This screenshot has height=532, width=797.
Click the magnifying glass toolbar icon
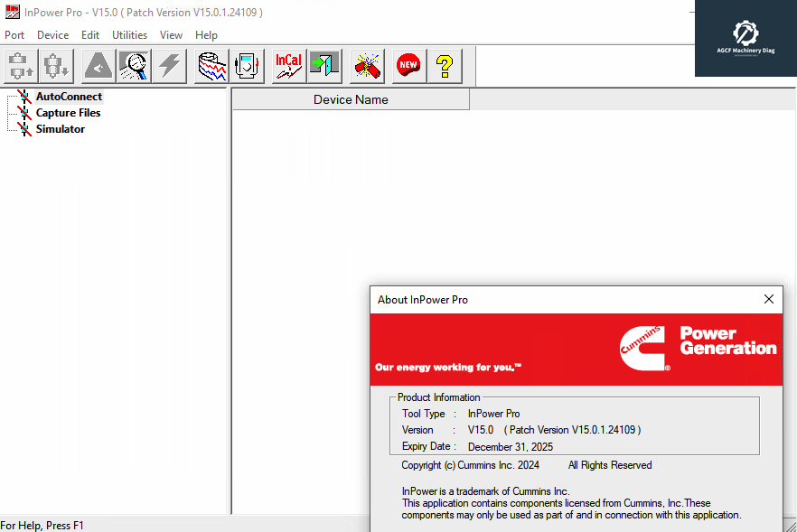[135, 66]
